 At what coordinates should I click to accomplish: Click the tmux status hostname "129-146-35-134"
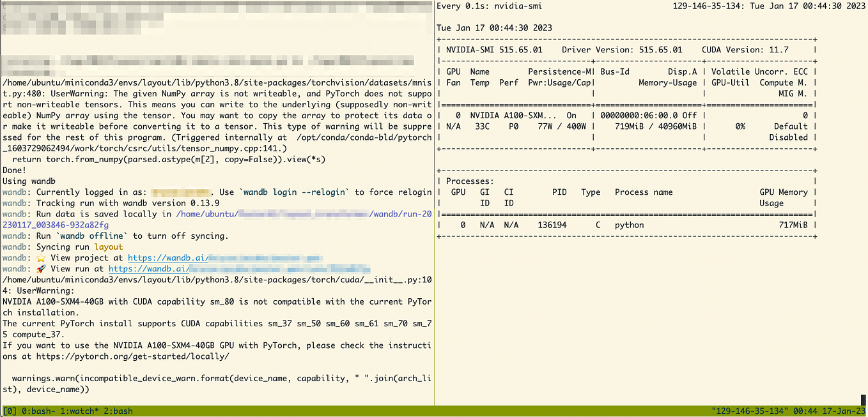point(749,411)
